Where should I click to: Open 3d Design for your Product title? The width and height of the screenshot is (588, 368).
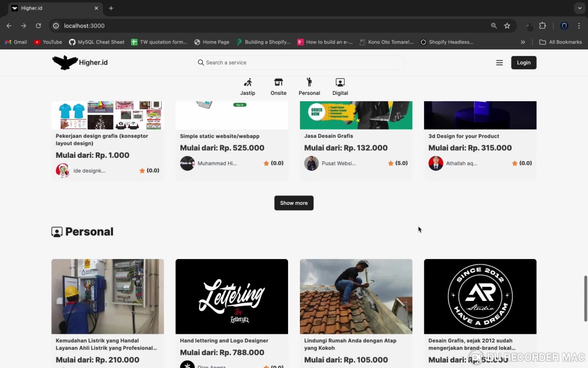[463, 136]
